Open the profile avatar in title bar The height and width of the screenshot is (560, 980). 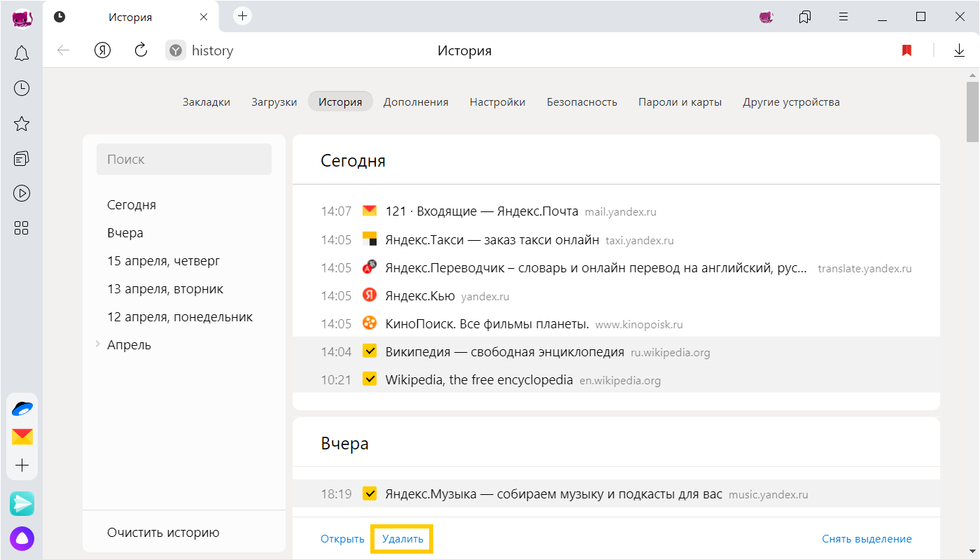[766, 17]
